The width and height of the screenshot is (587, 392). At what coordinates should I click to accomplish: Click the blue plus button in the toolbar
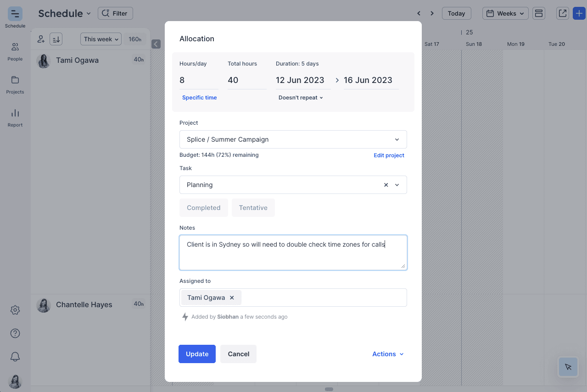click(x=579, y=13)
